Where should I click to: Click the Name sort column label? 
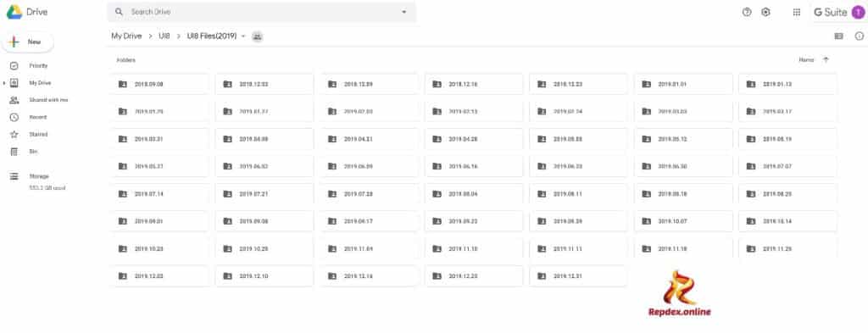[x=806, y=60]
